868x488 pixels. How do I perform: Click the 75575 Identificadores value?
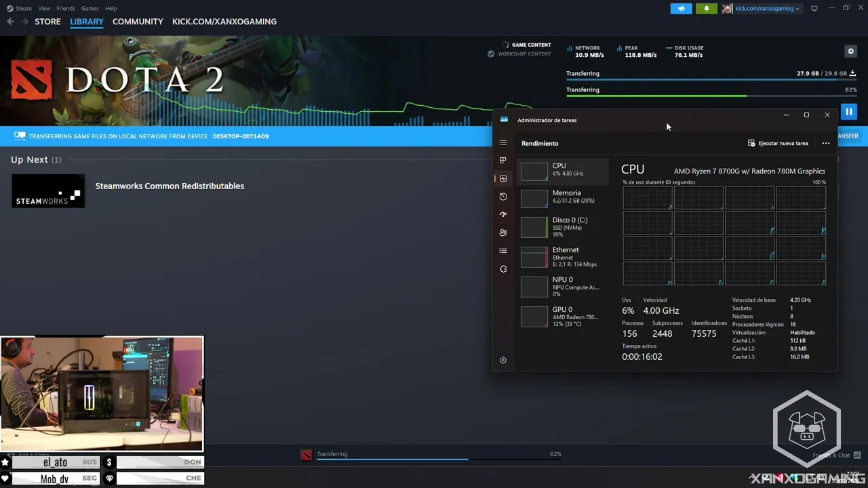tap(704, 333)
